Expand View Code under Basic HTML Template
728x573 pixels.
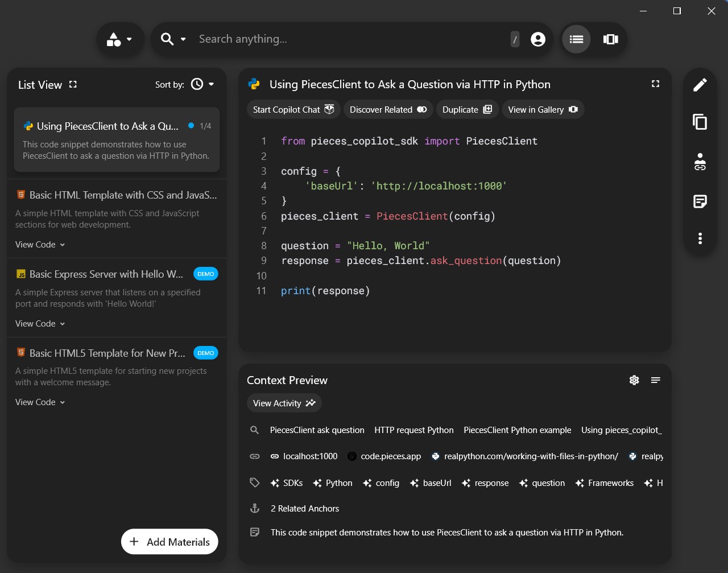pos(40,245)
